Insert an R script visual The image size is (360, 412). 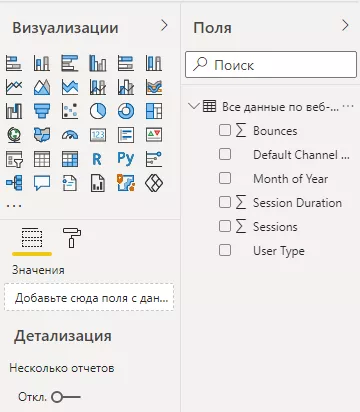coord(97,159)
